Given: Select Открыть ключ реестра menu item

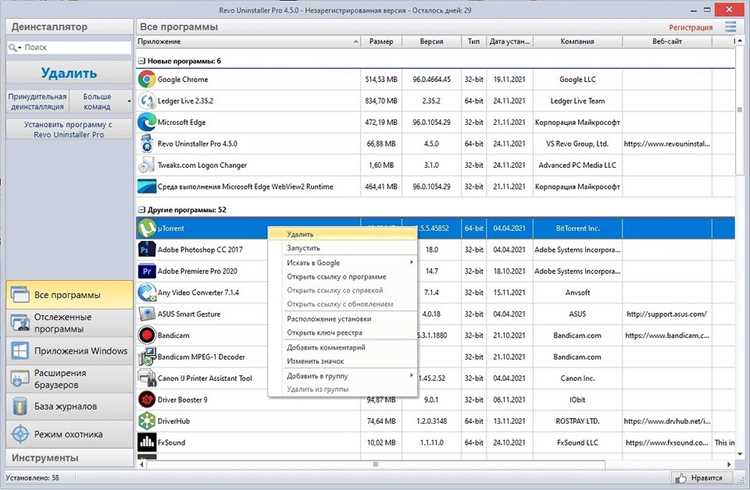Looking at the screenshot, I should point(342,333).
